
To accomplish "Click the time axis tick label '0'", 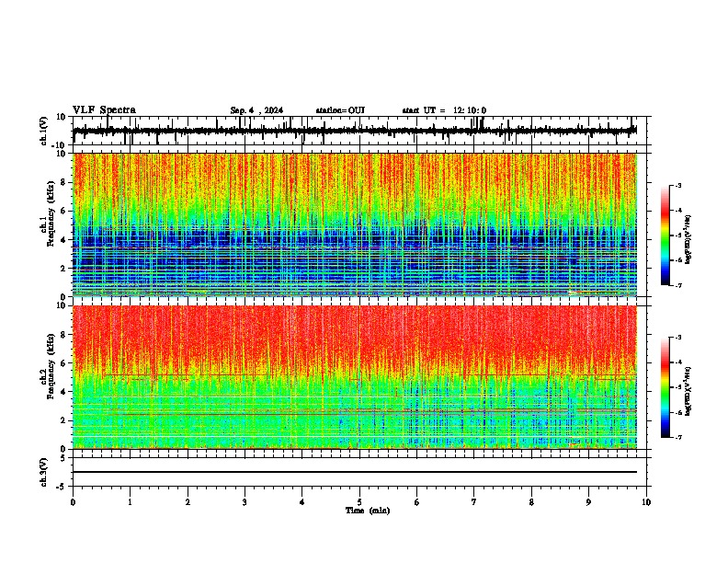I will coord(73,502).
